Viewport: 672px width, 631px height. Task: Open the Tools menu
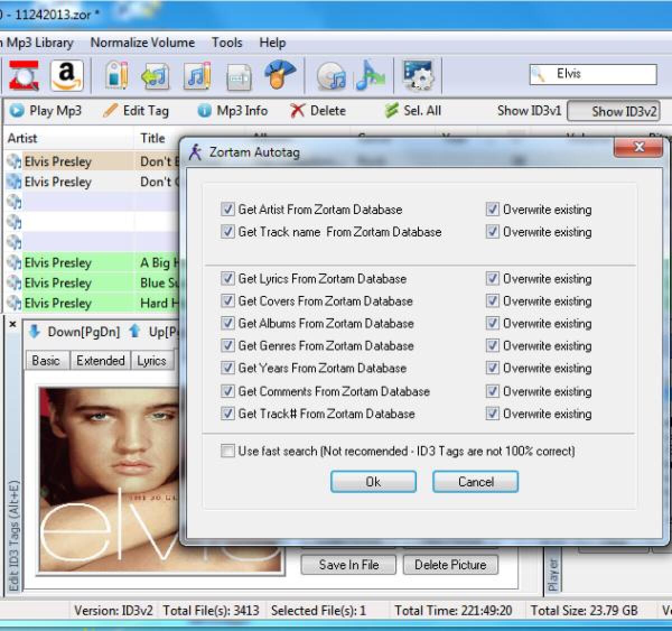coord(227,43)
